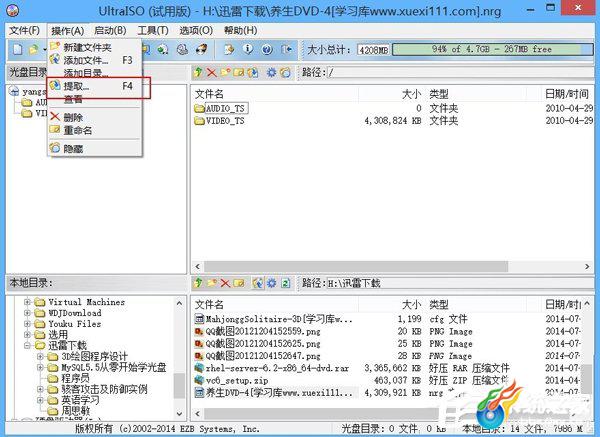
Task: Collapse the 迅雷下载 folder node
Action: (x=27, y=345)
